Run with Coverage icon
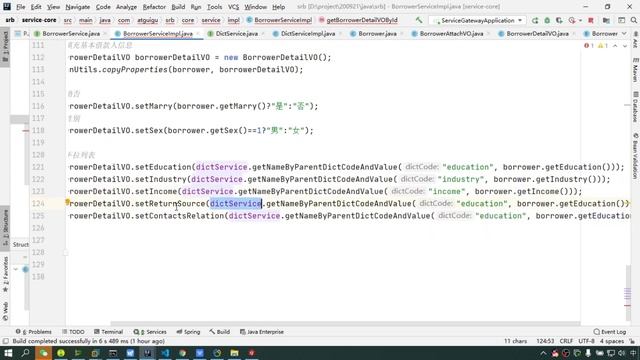The width and height of the screenshot is (640, 360). [x=559, y=20]
